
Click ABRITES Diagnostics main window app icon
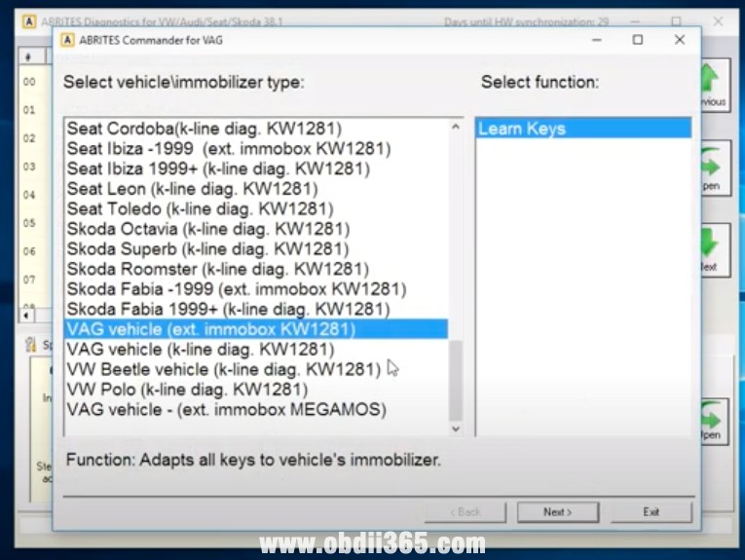coord(29,21)
